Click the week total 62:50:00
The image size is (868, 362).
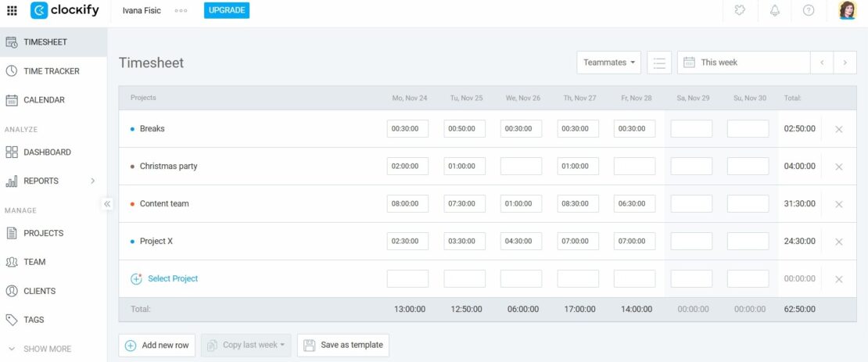[x=799, y=310]
